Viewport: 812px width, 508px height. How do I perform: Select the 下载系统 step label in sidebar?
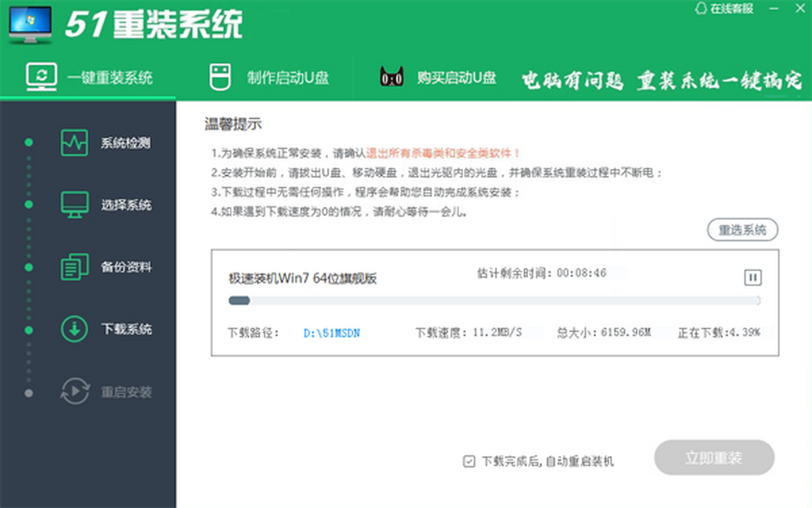[x=127, y=330]
